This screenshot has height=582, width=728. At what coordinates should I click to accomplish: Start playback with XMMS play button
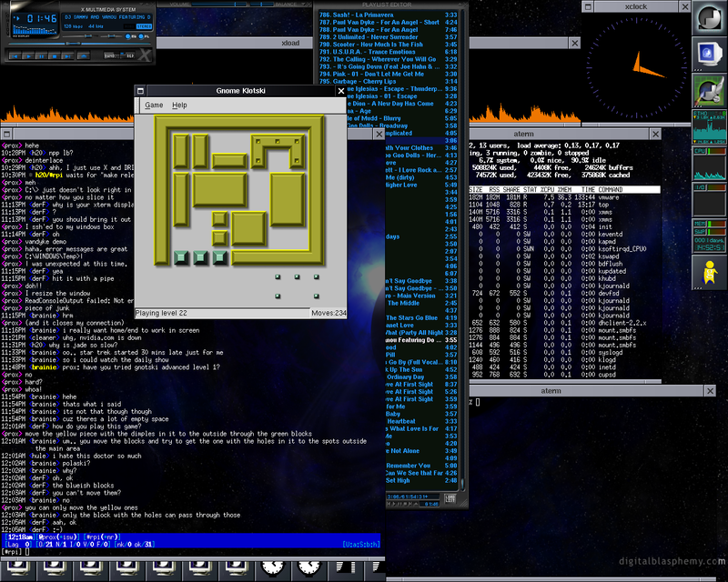coord(28,55)
